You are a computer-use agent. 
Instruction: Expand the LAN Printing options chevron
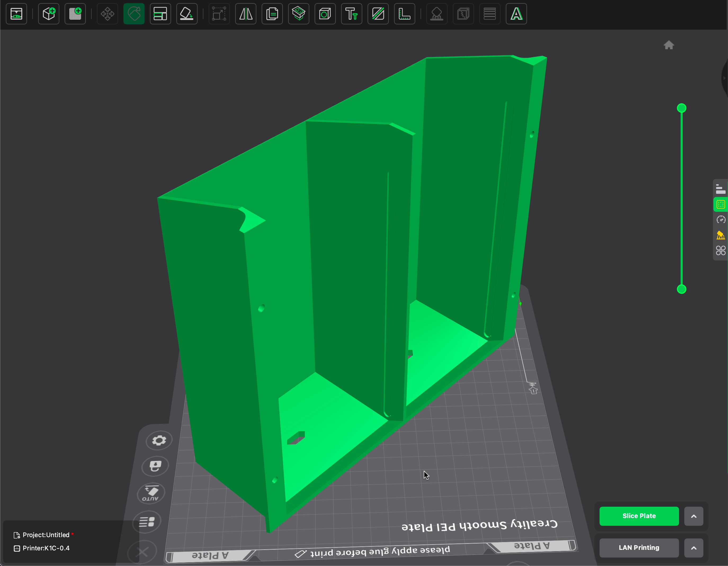point(693,548)
